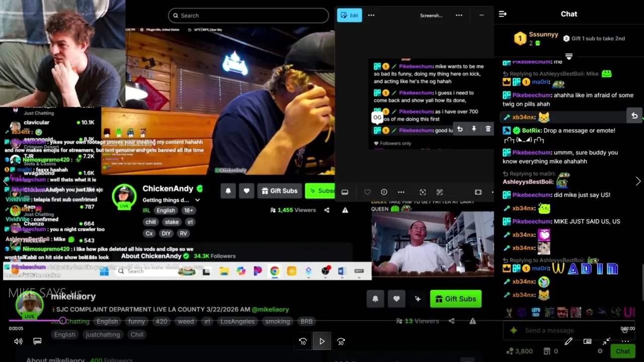
Task: Follow mikeliaory with the heart button
Action: click(396, 299)
